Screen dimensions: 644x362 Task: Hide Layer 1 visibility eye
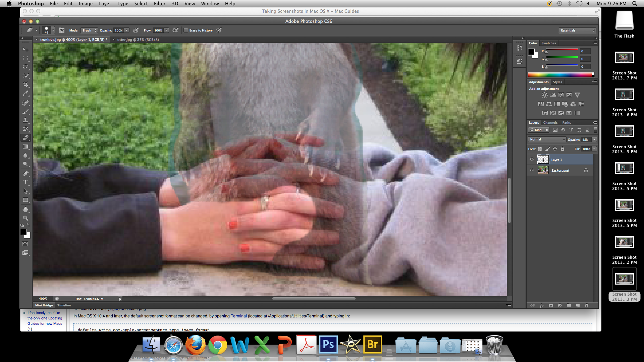coord(532,160)
